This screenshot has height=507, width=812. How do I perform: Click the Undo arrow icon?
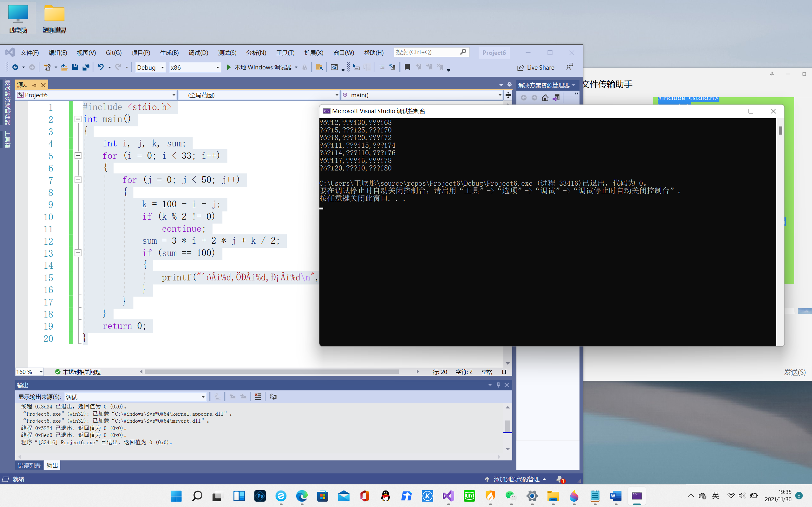click(100, 67)
